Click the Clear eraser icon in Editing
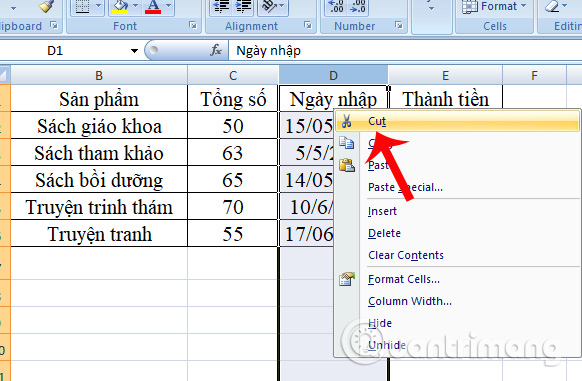 click(552, 6)
